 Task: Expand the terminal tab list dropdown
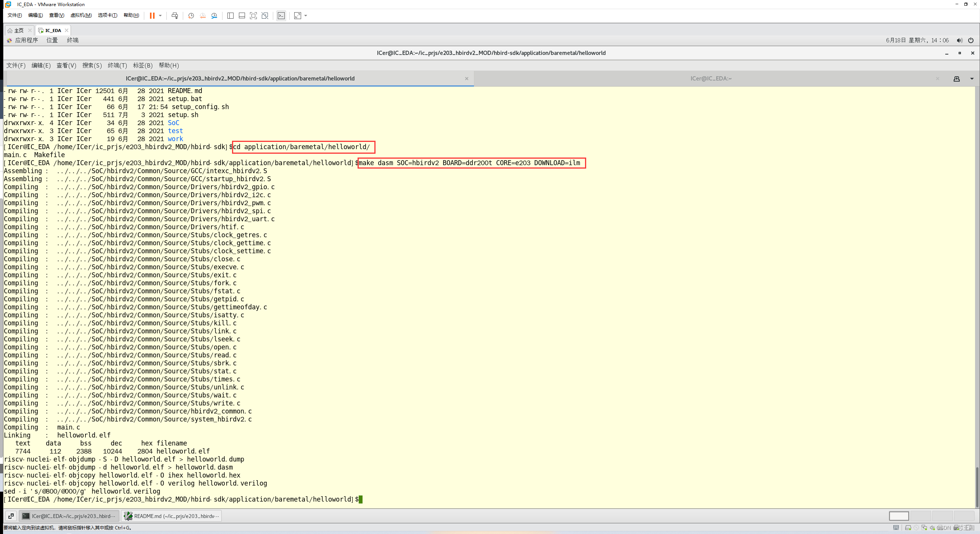(972, 79)
